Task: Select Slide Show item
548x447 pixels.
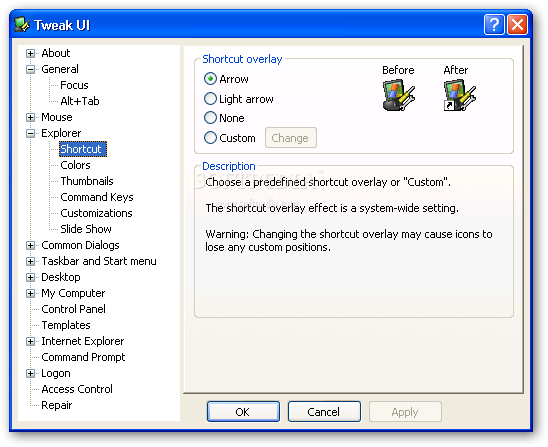Action: tap(86, 229)
